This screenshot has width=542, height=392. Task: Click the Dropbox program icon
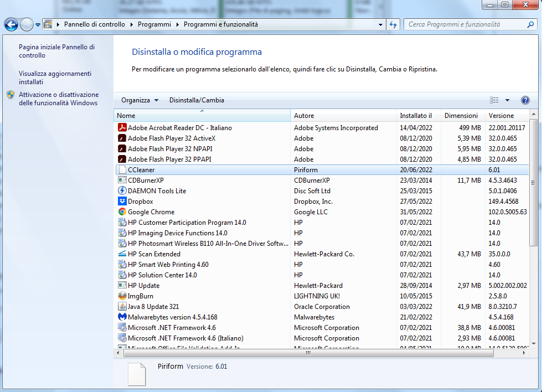point(122,201)
